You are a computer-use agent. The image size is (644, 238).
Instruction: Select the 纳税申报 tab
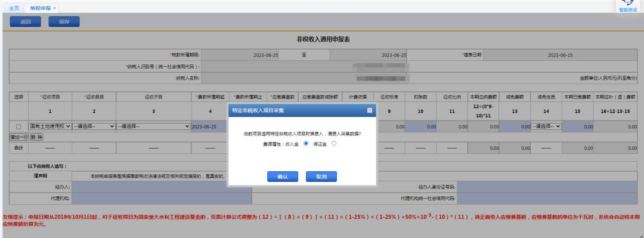[41, 8]
